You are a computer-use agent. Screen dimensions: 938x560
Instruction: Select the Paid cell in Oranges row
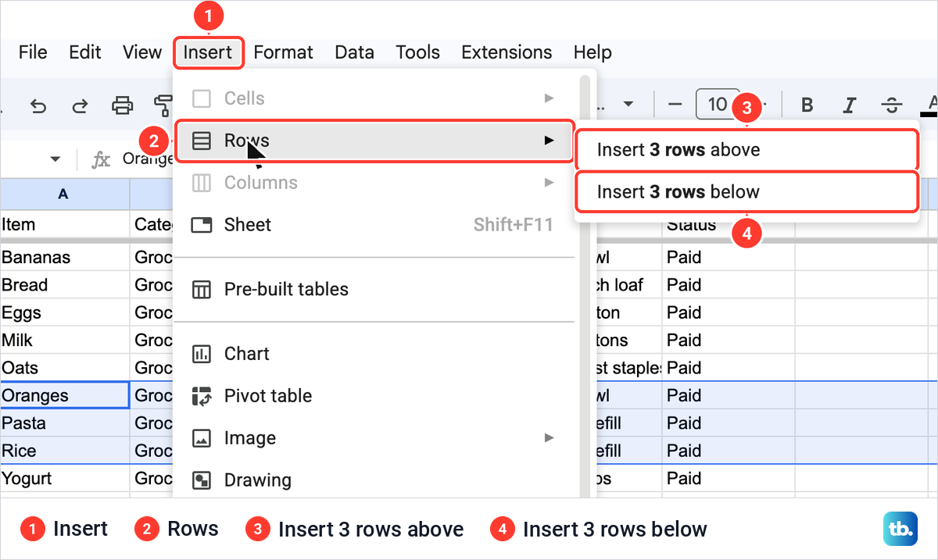tap(729, 395)
